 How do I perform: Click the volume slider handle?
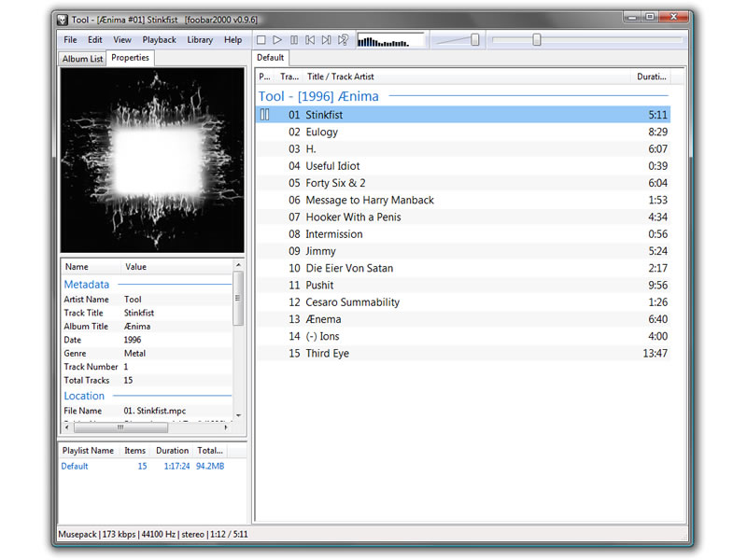pyautogui.click(x=475, y=40)
